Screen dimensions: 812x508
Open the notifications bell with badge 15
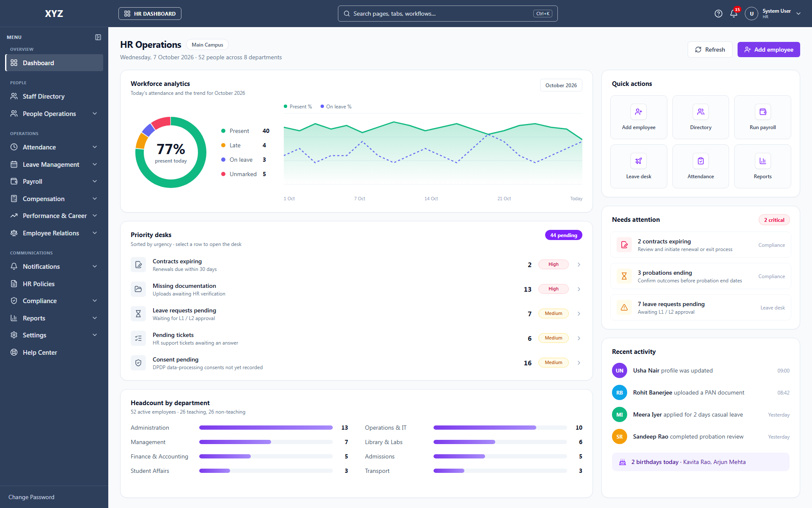(734, 14)
